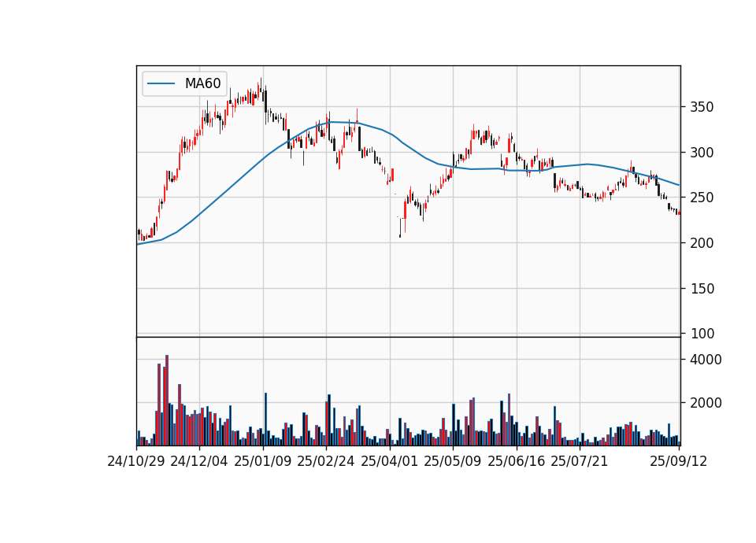Click the 25/02/24 date label
This screenshot has width=756, height=543.
click(326, 461)
